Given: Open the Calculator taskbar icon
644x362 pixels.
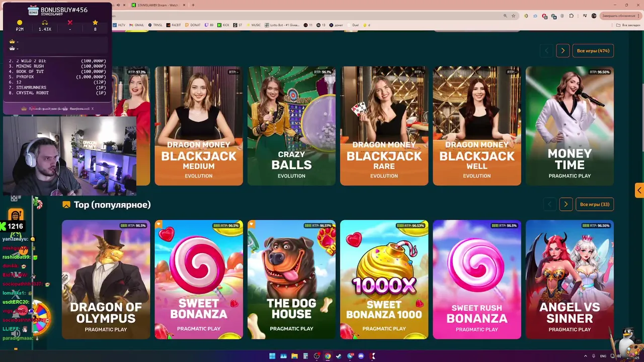Looking at the screenshot, I should (x=305, y=356).
